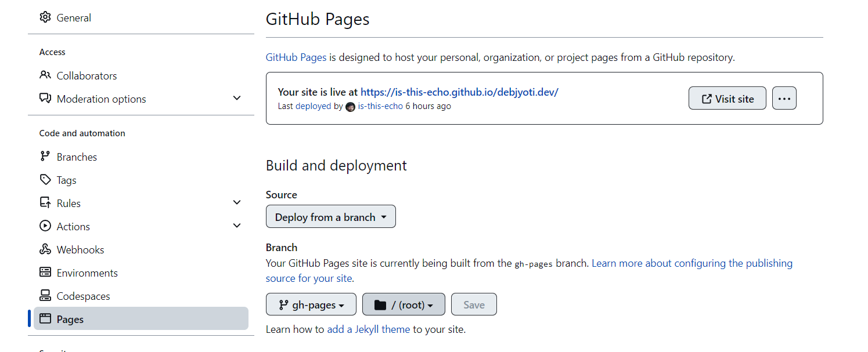The width and height of the screenshot is (868, 352).
Task: Click the external-link icon on Visit site
Action: (x=707, y=99)
